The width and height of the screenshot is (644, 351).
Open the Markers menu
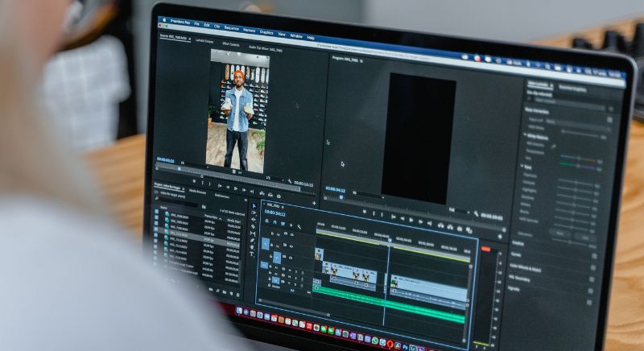pyautogui.click(x=249, y=30)
